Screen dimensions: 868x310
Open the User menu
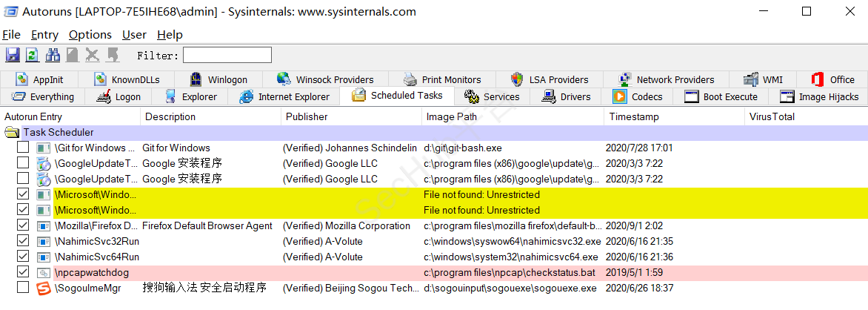(135, 34)
